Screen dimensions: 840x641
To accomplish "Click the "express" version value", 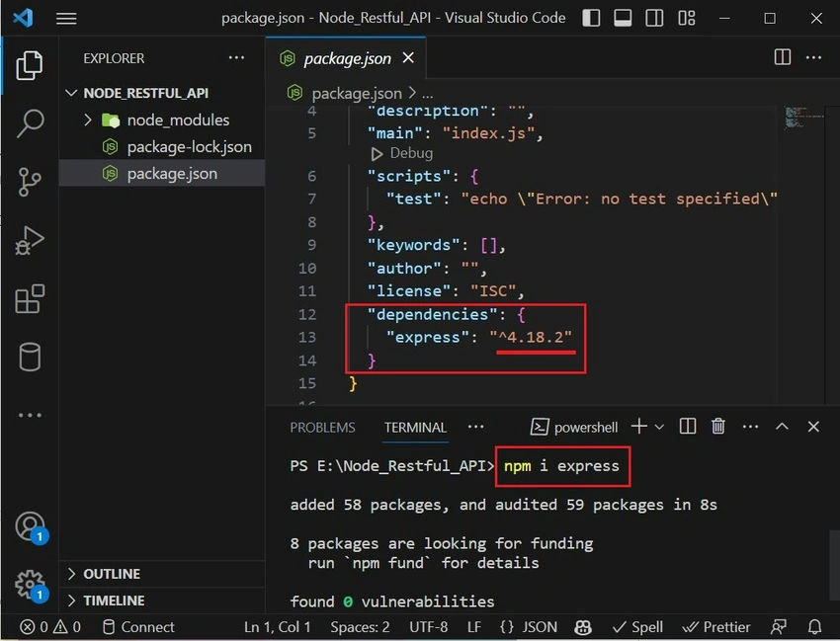I will [x=531, y=338].
